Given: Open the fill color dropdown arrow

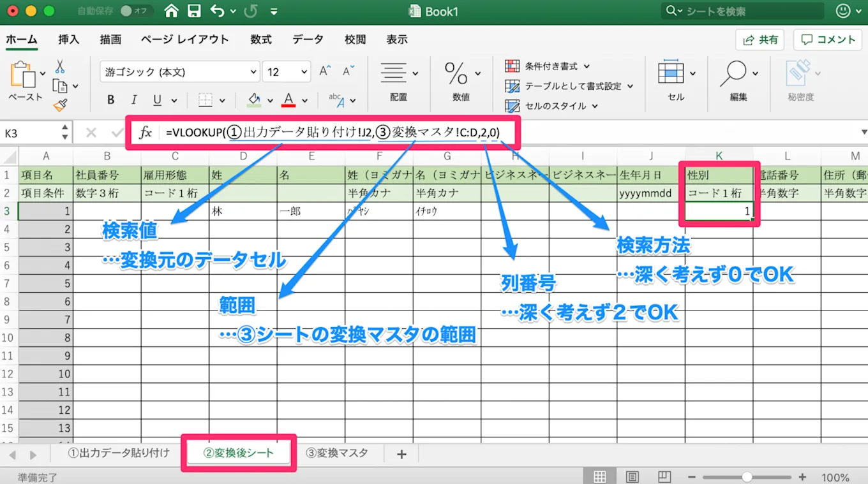Looking at the screenshot, I should click(270, 101).
